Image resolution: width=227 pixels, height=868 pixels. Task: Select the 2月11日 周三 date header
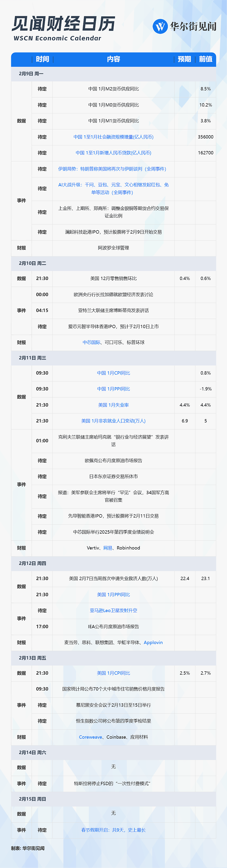click(32, 358)
